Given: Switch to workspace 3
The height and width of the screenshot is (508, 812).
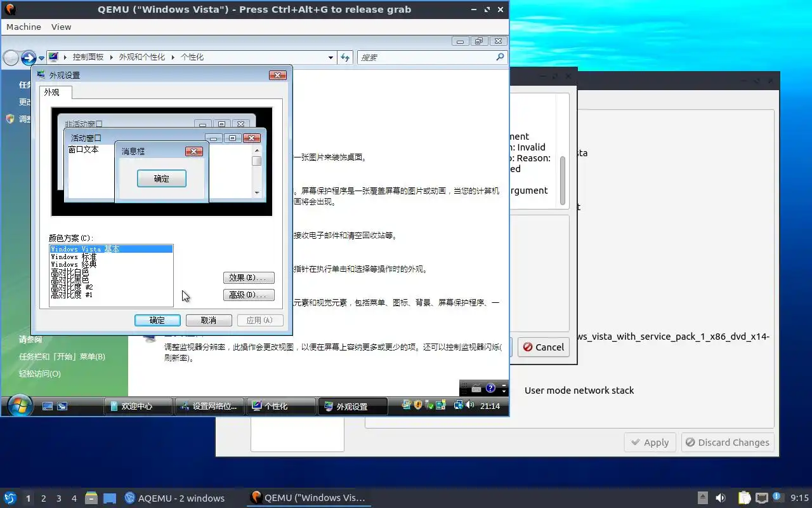Looking at the screenshot, I should [x=59, y=498].
